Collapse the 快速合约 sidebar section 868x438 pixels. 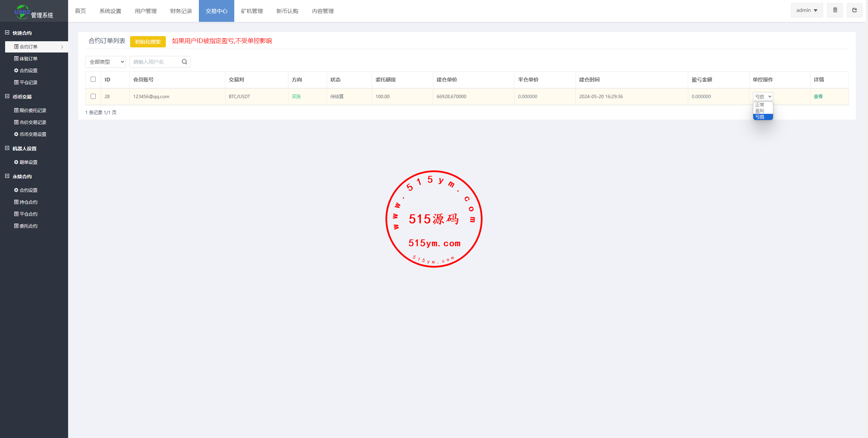(7, 33)
